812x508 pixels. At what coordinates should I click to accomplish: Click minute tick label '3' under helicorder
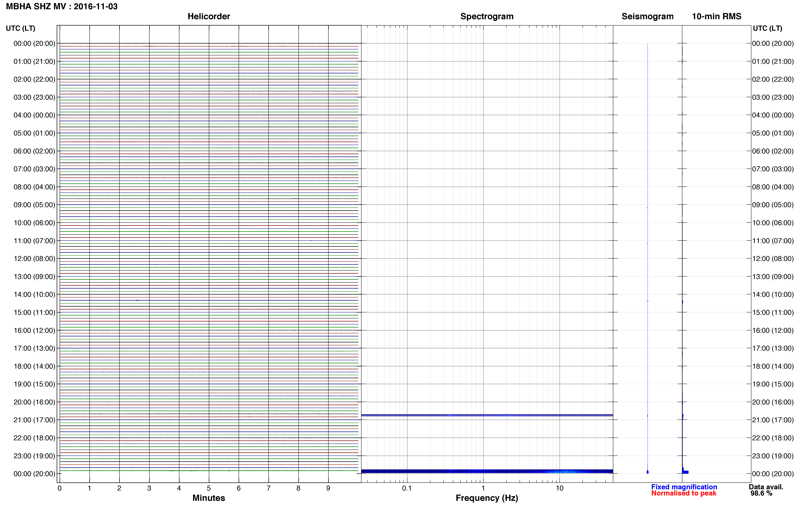pos(149,488)
